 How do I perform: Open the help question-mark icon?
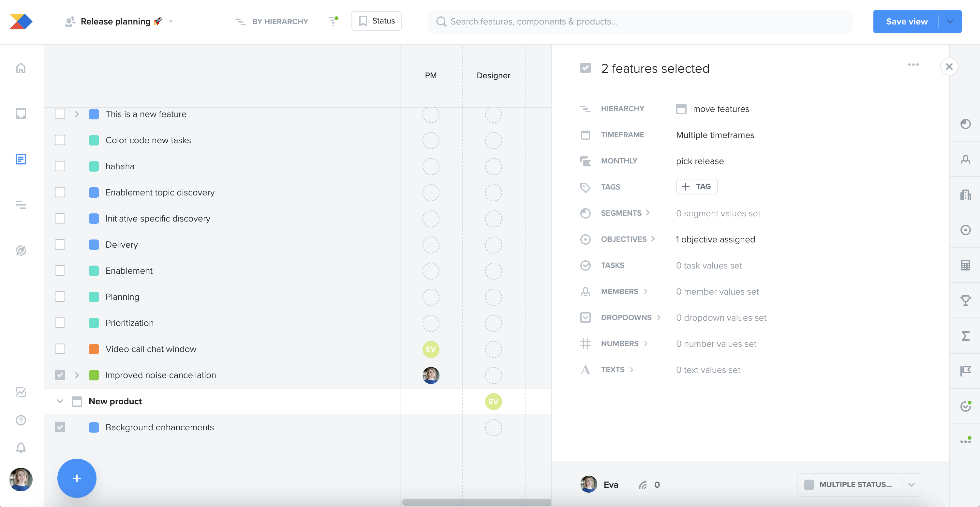(x=21, y=420)
